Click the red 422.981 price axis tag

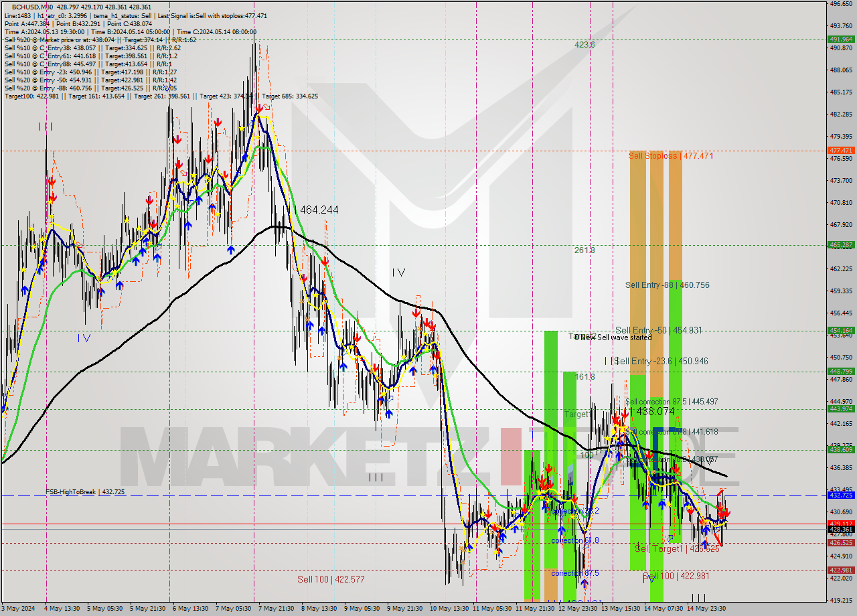point(841,570)
